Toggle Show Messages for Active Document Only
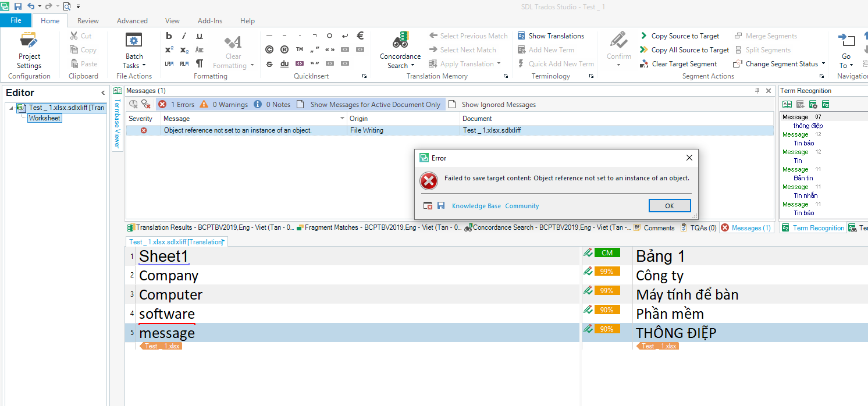This screenshot has width=868, height=406. [369, 104]
